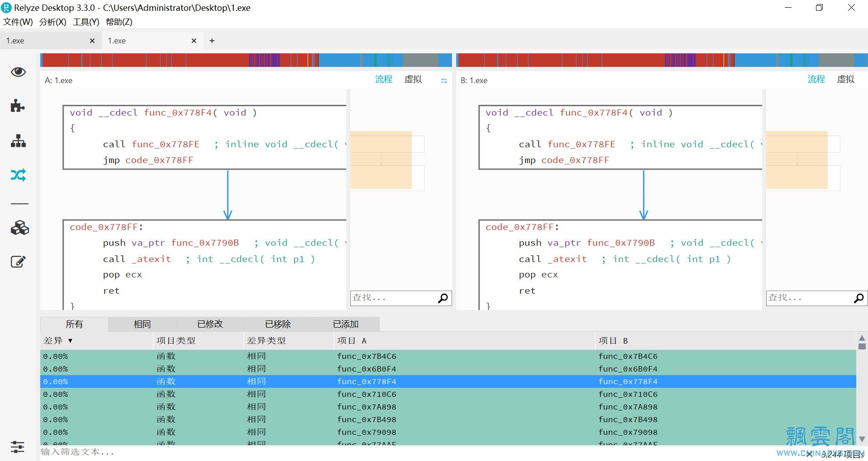Switch pane B to 流程 view
Screen dimensions: 868x461
[816, 80]
